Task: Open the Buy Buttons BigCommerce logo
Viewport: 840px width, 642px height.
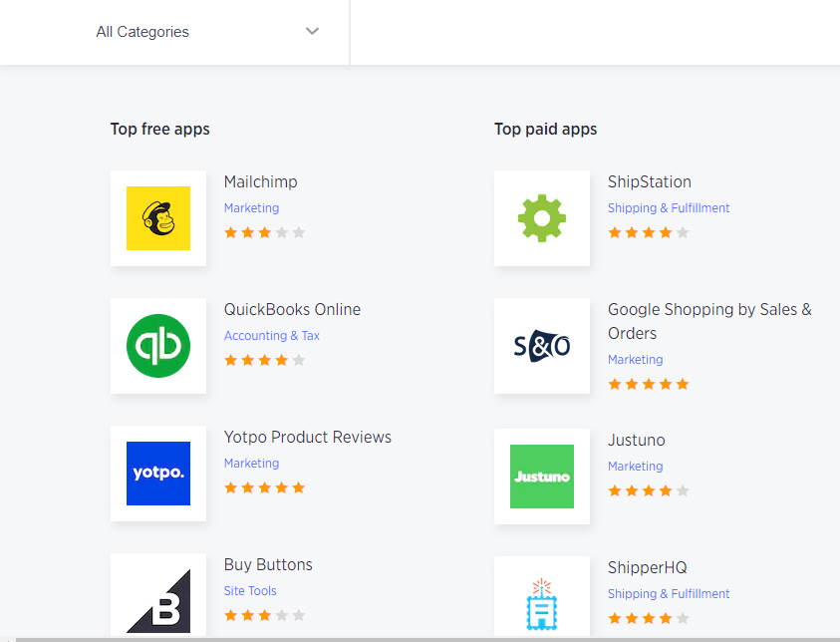Action: point(158,595)
